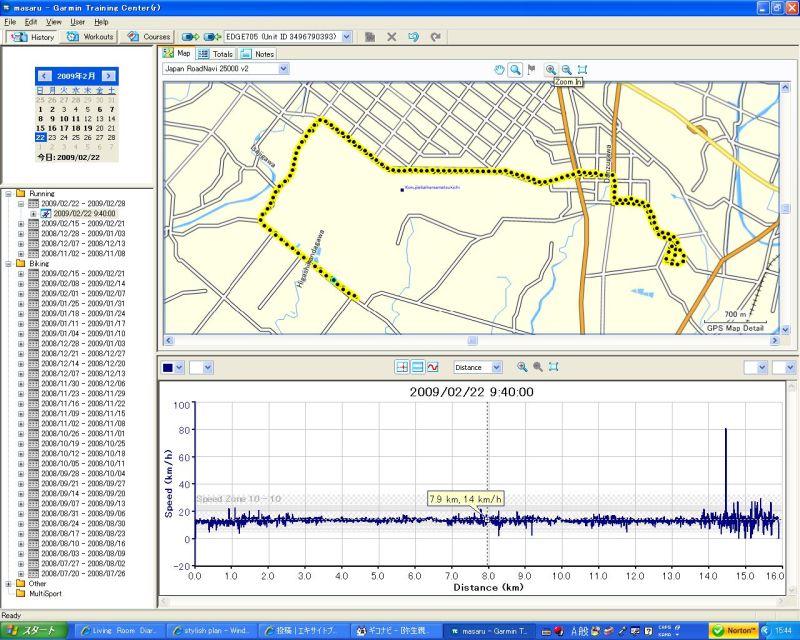
Task: Open the Courses view
Action: (x=148, y=37)
